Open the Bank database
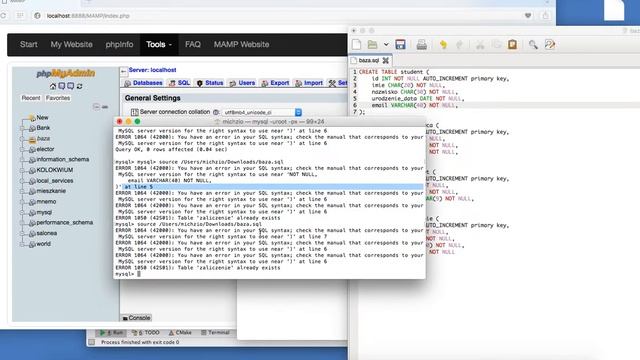640x360 pixels. point(43,128)
